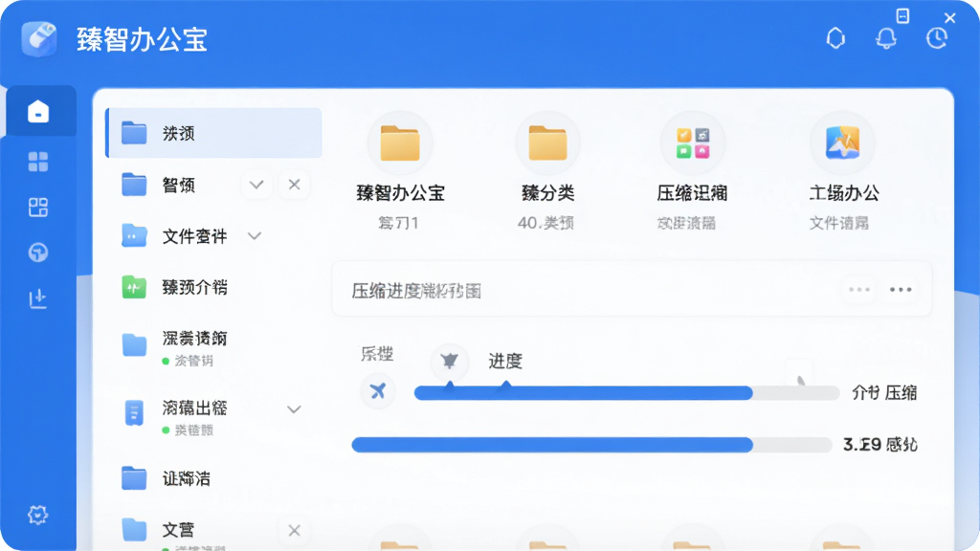Select the 智颂 folder row
The height and width of the screenshot is (551, 980).
click(x=213, y=185)
